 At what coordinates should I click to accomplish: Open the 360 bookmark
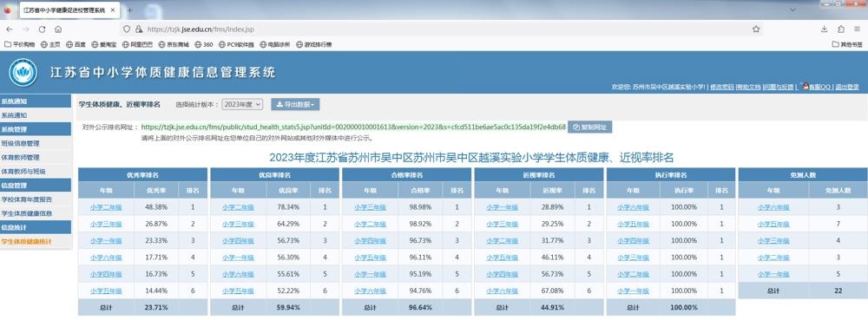click(204, 44)
